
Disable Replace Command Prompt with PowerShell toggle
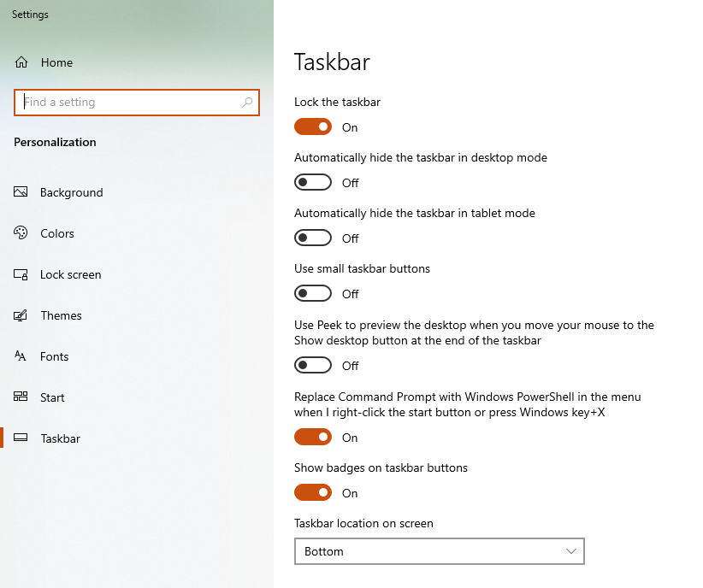pyautogui.click(x=313, y=437)
